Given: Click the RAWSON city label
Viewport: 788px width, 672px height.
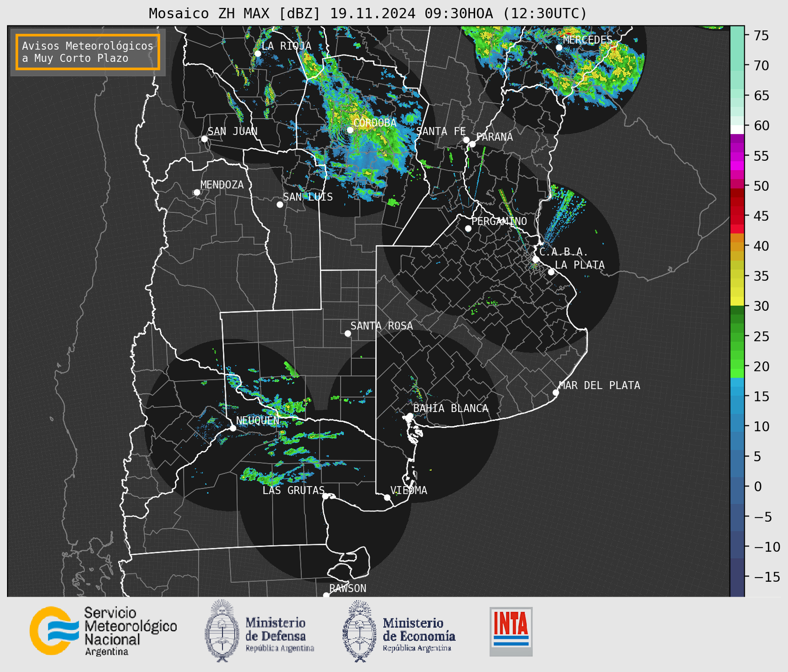Looking at the screenshot, I should 348,588.
